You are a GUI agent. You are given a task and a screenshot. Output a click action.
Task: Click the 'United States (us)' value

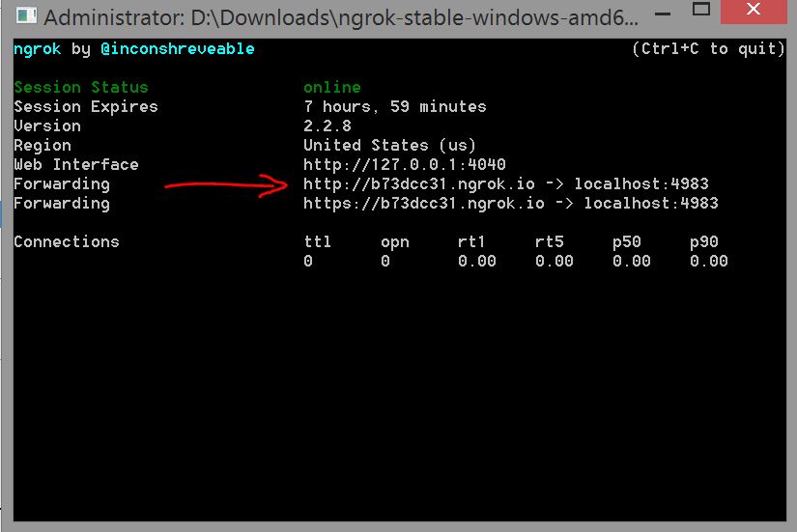tap(390, 146)
